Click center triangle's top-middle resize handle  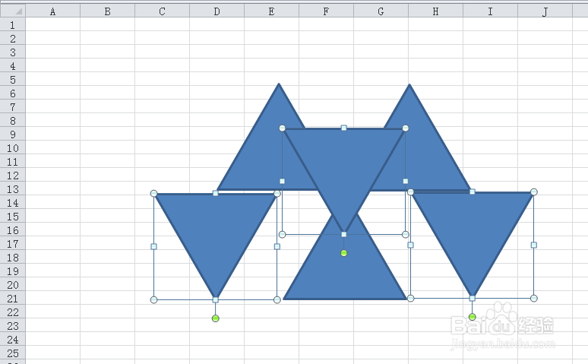(x=344, y=128)
